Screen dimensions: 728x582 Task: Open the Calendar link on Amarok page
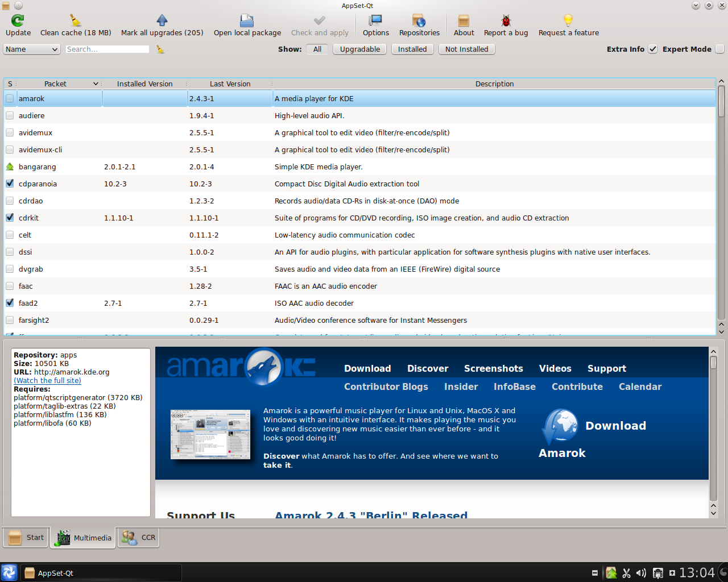tap(640, 386)
